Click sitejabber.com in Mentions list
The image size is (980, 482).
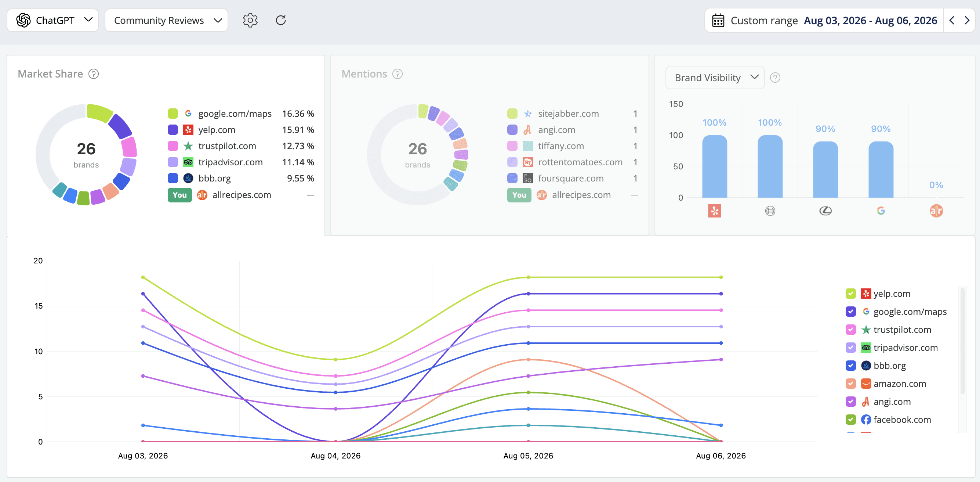pos(569,114)
